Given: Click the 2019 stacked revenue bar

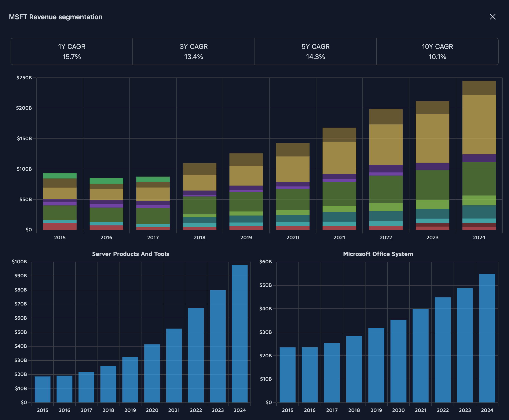Looking at the screenshot, I should 246,192.
